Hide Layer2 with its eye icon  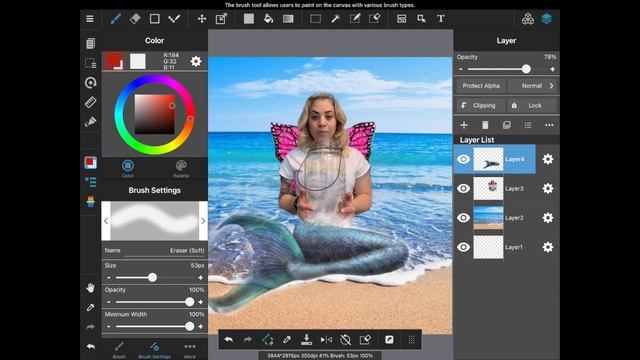463,218
